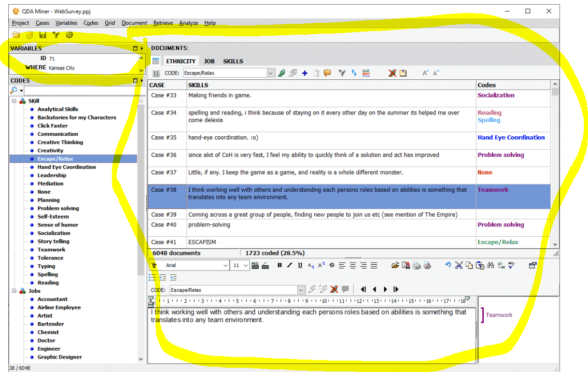This screenshot has width=588, height=372.
Task: Cut selected text with the scissors icon
Action: coord(459,265)
